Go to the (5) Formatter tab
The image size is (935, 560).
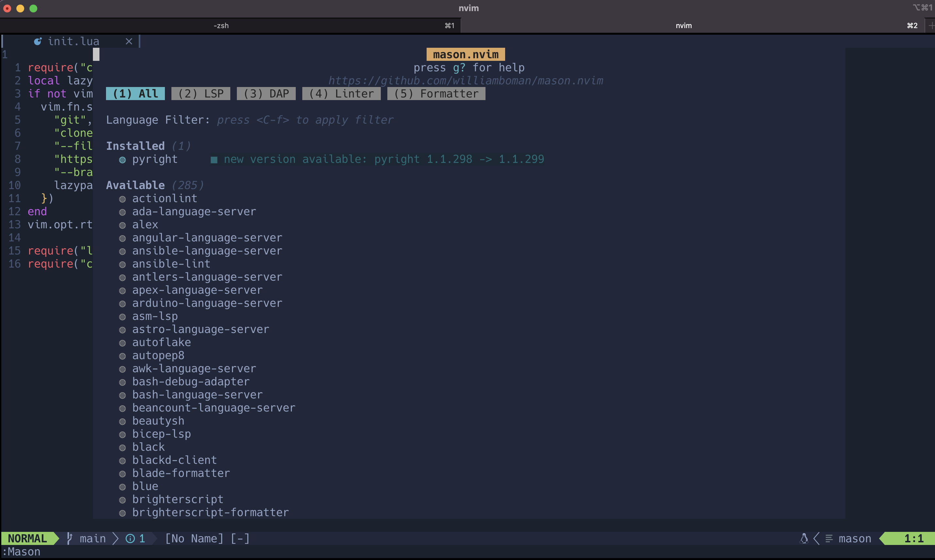(x=436, y=94)
